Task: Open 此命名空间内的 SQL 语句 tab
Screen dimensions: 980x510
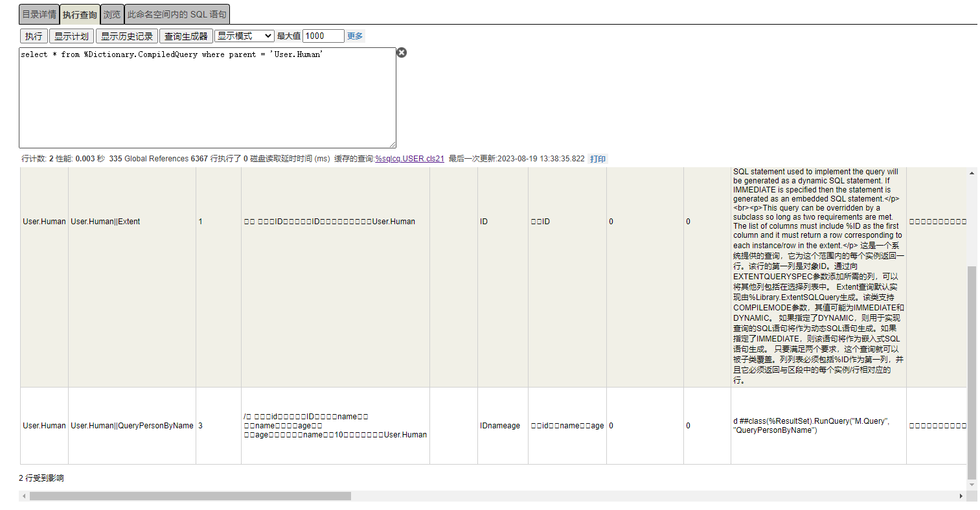Action: point(177,14)
